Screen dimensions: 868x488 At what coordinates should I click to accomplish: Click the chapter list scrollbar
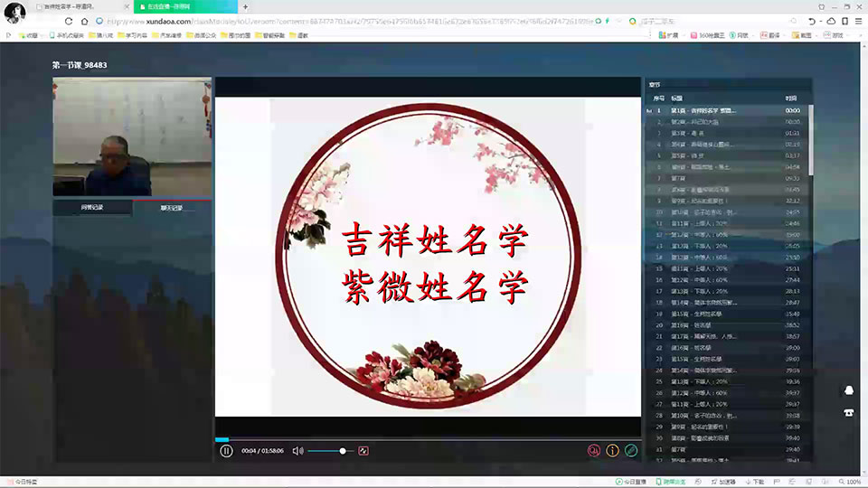[810, 141]
